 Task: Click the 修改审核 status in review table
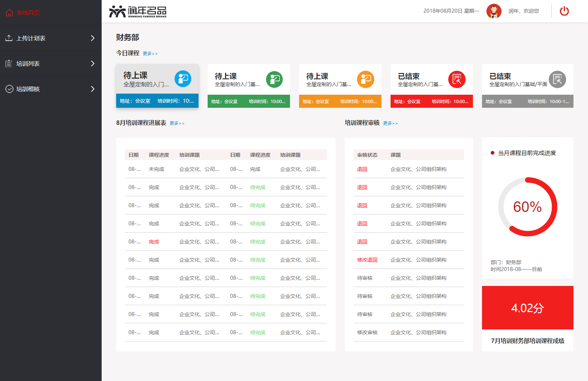[367, 332]
